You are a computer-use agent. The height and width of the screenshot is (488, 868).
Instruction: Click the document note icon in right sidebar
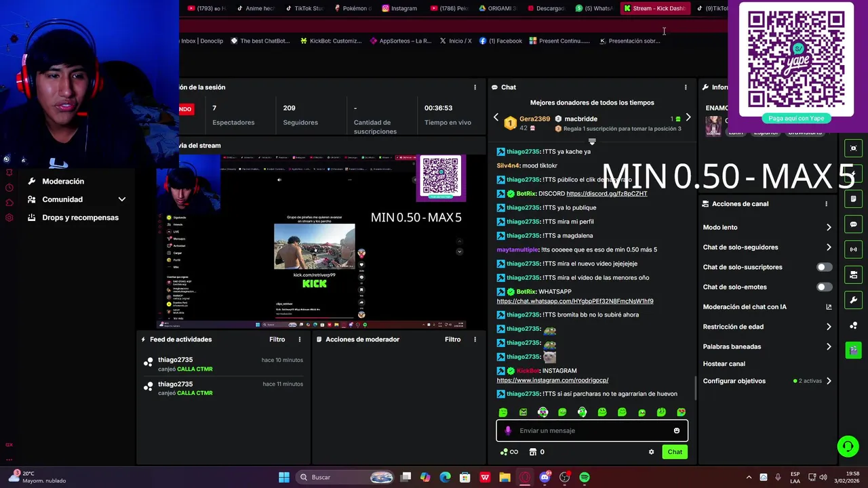tap(853, 199)
